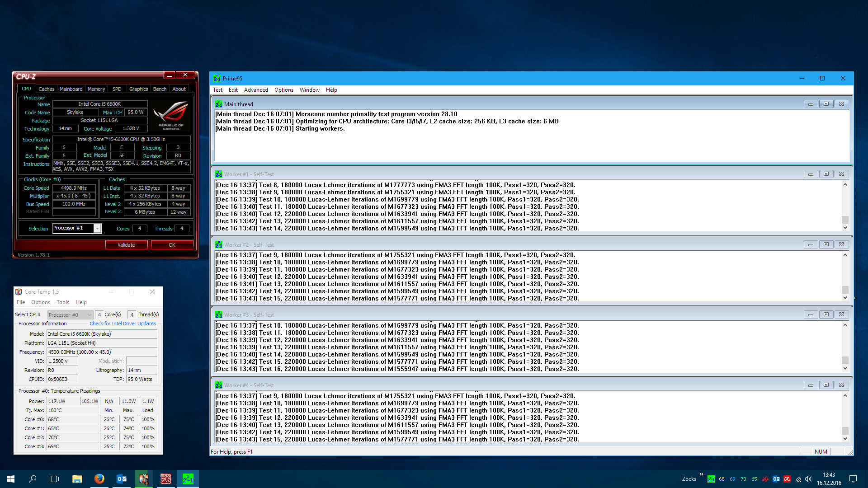Click the Core Temp taskbar icon
868x488 pixels.
coord(144,479)
